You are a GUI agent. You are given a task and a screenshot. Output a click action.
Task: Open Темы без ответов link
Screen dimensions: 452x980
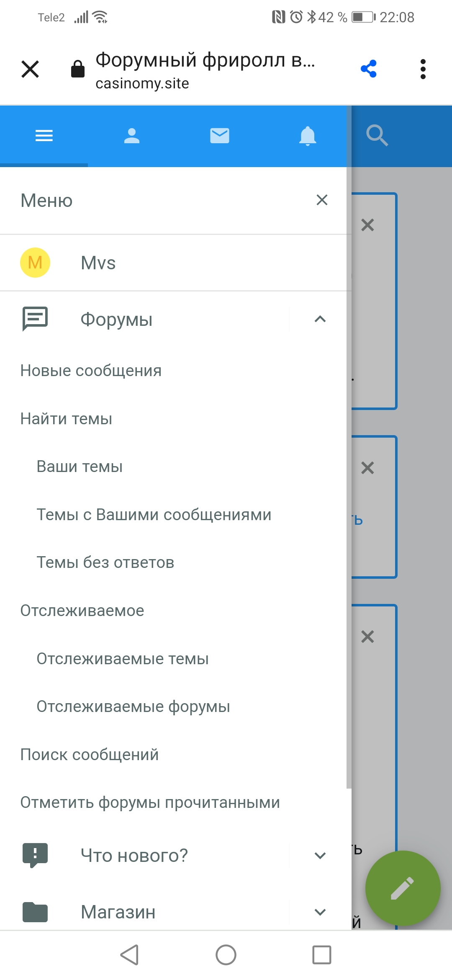click(105, 562)
